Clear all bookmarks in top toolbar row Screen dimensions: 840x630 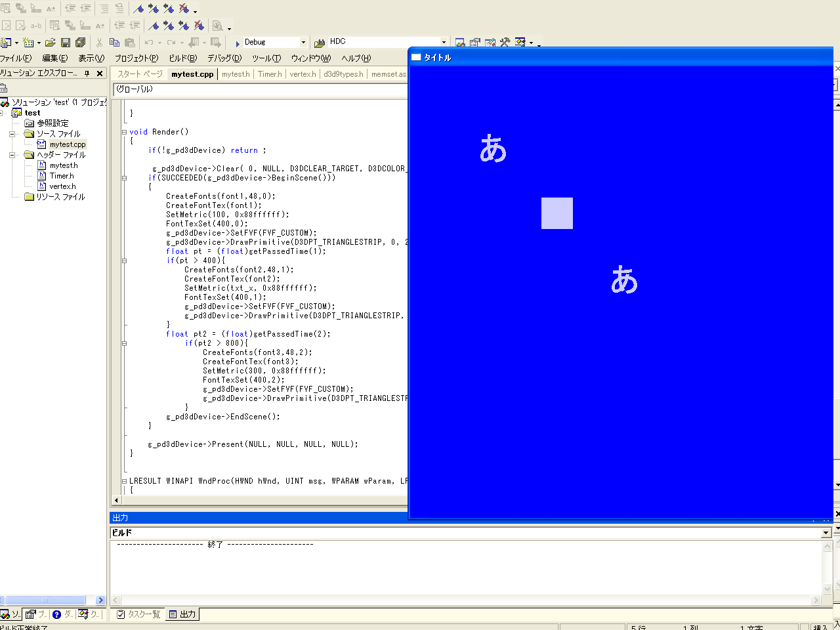(x=184, y=9)
